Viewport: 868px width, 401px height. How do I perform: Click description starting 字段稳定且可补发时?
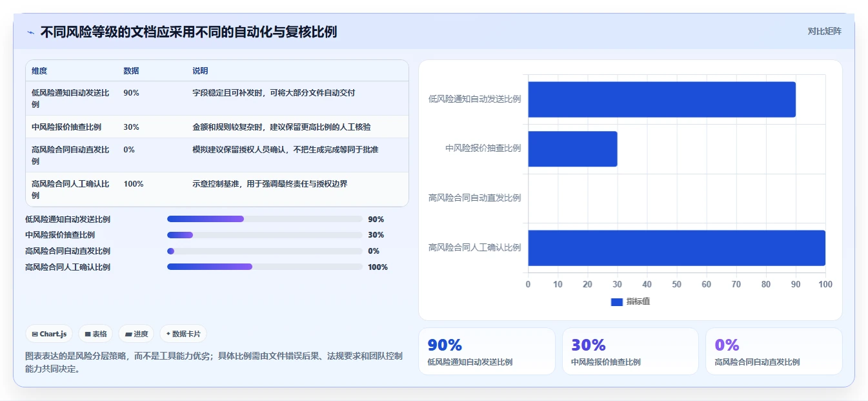tap(274, 93)
